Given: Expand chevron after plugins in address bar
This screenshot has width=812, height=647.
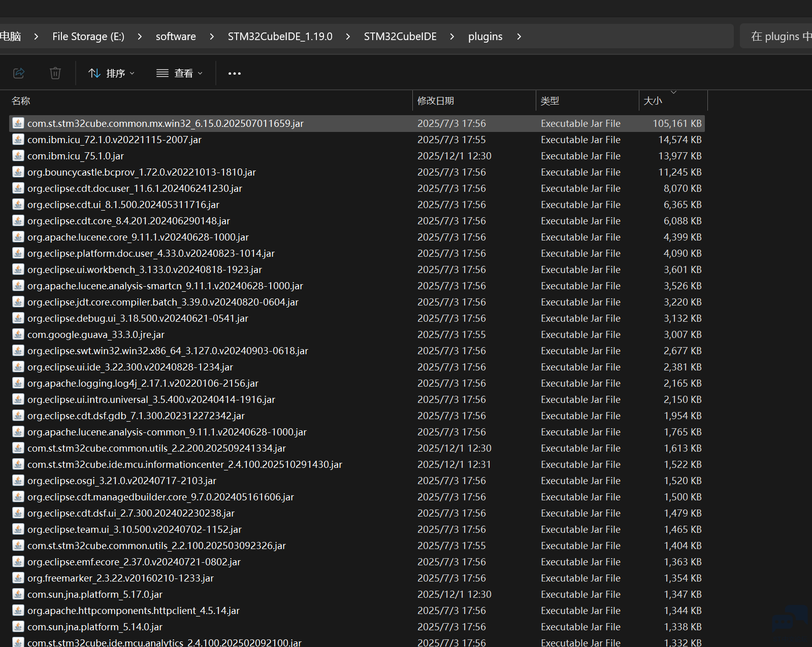Looking at the screenshot, I should [x=519, y=37].
